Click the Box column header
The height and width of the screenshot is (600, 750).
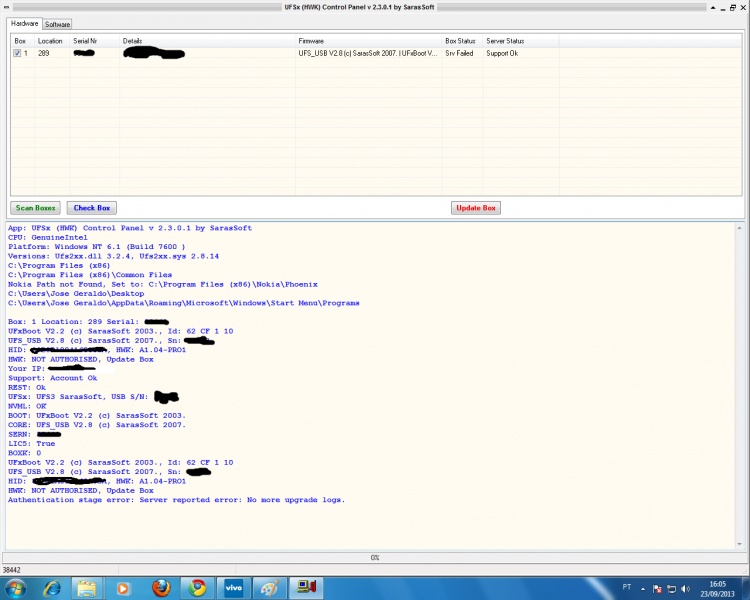point(22,41)
